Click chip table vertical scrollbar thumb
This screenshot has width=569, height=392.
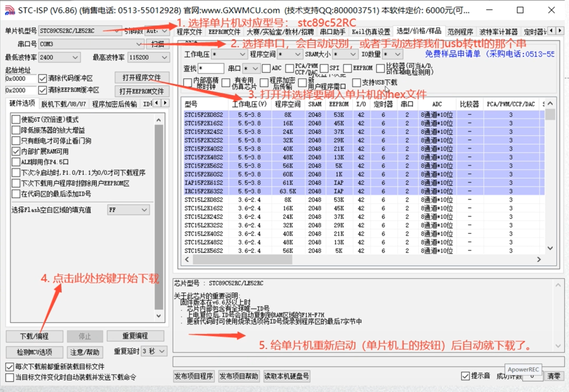[x=550, y=114]
